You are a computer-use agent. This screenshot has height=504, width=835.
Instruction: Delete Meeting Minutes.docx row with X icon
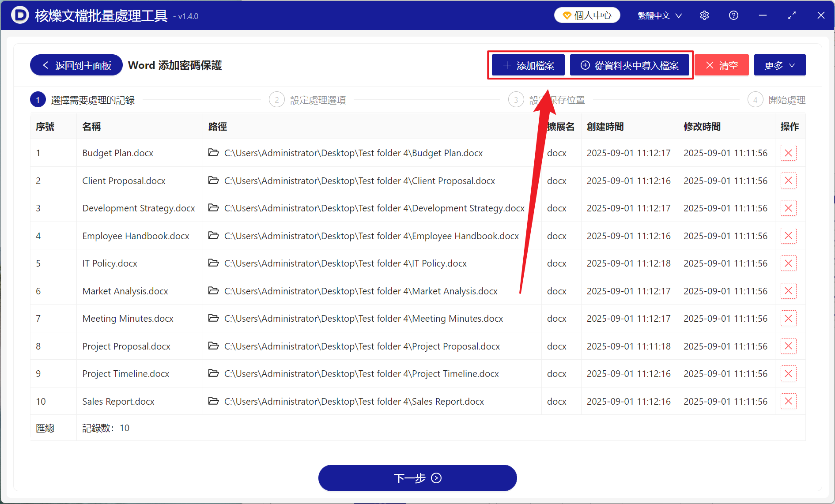point(788,318)
